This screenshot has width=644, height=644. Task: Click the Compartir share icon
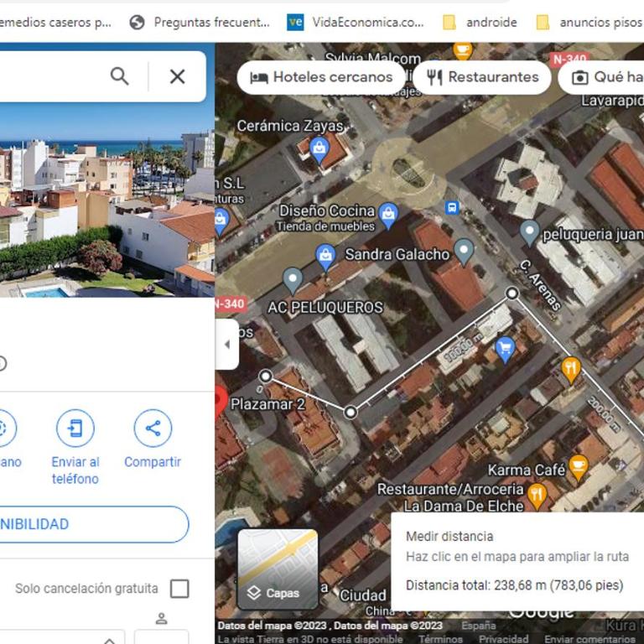(153, 428)
